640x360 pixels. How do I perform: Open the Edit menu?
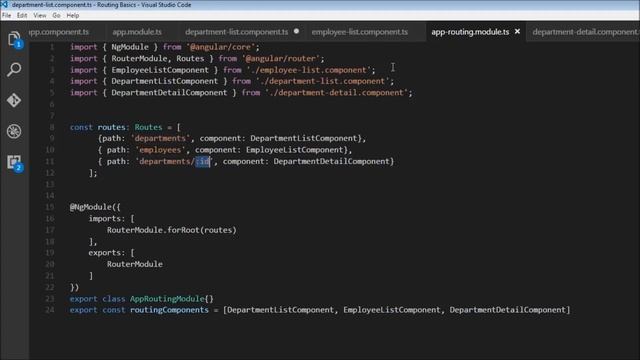click(22, 16)
